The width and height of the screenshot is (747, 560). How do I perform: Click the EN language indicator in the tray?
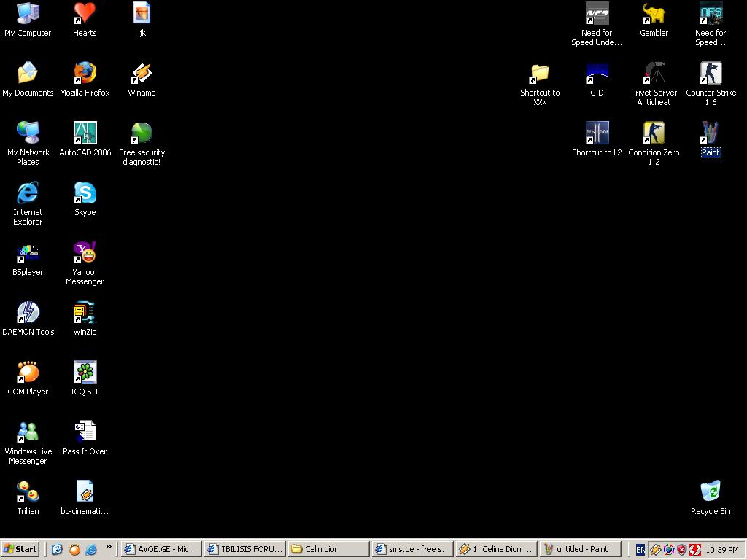point(640,550)
